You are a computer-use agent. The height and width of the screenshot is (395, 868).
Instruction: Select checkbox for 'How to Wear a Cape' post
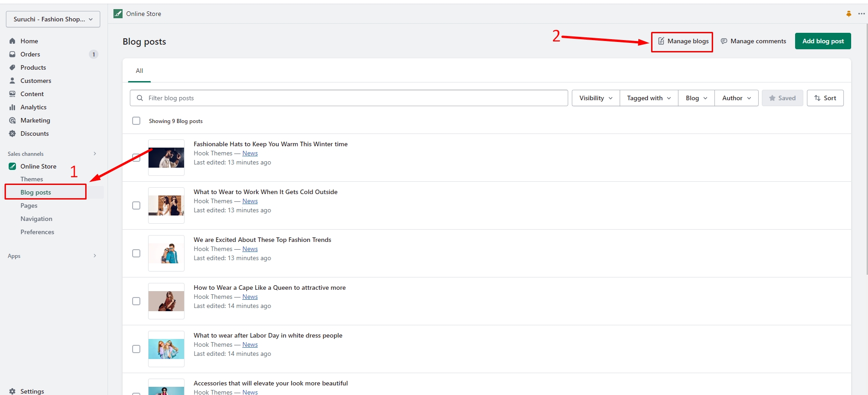(x=136, y=301)
